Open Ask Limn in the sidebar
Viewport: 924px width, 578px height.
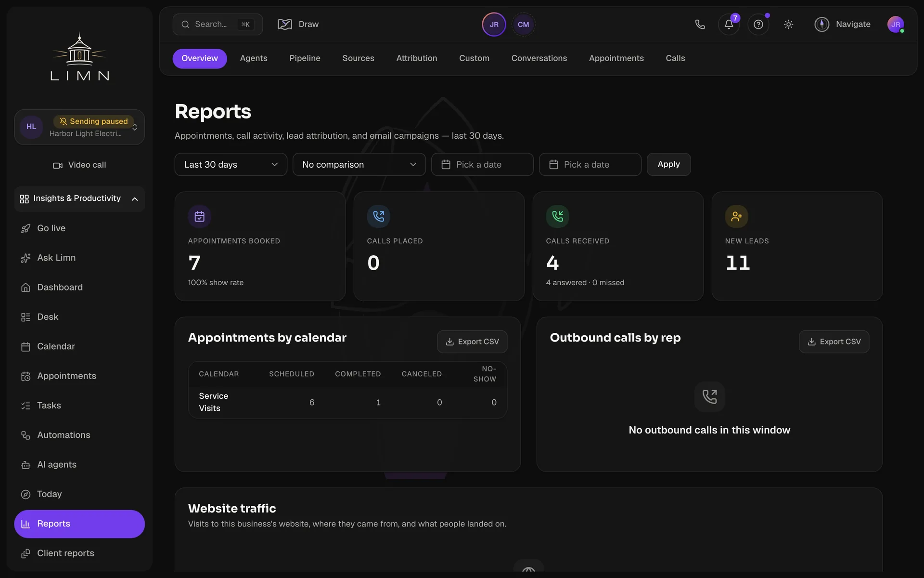coord(79,258)
